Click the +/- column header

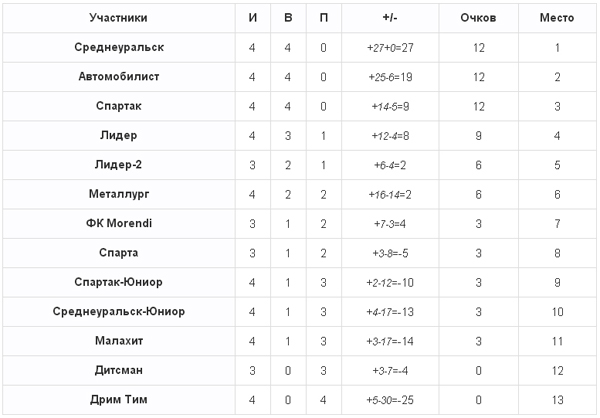(390, 18)
